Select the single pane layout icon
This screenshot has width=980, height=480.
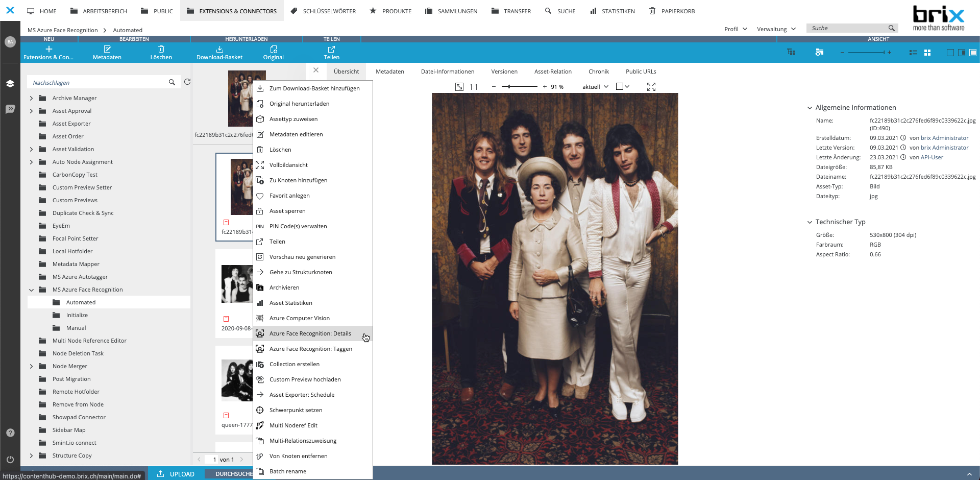(950, 53)
